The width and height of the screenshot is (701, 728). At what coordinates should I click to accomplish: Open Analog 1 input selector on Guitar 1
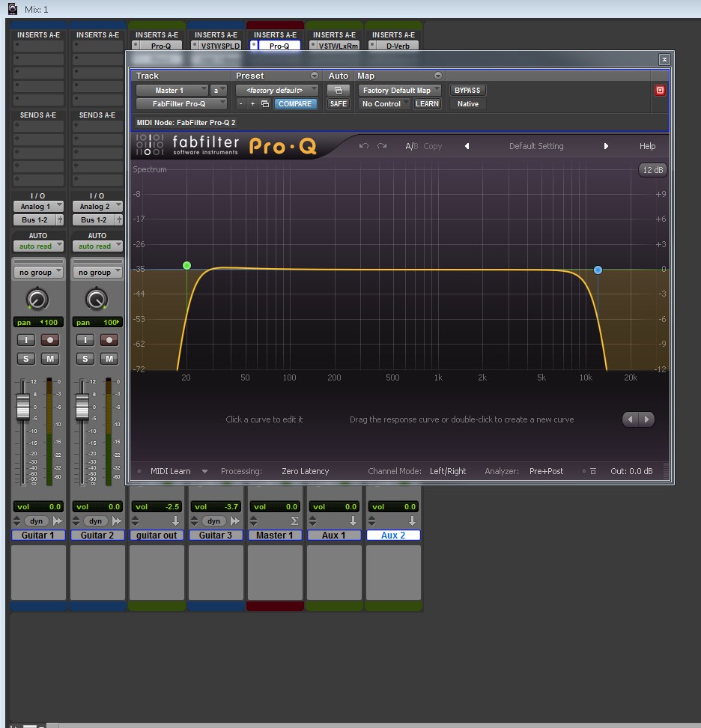pyautogui.click(x=38, y=207)
